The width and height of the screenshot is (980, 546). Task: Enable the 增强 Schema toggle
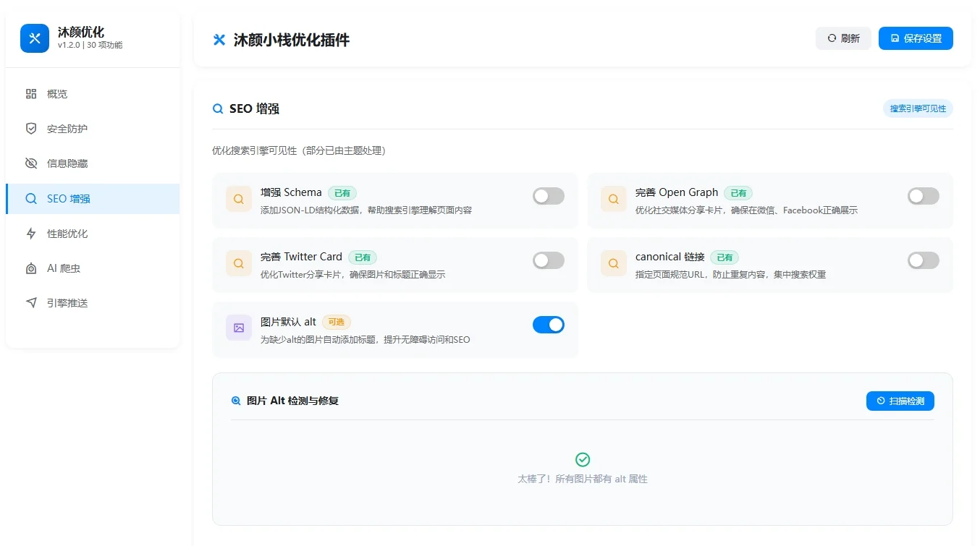click(548, 196)
